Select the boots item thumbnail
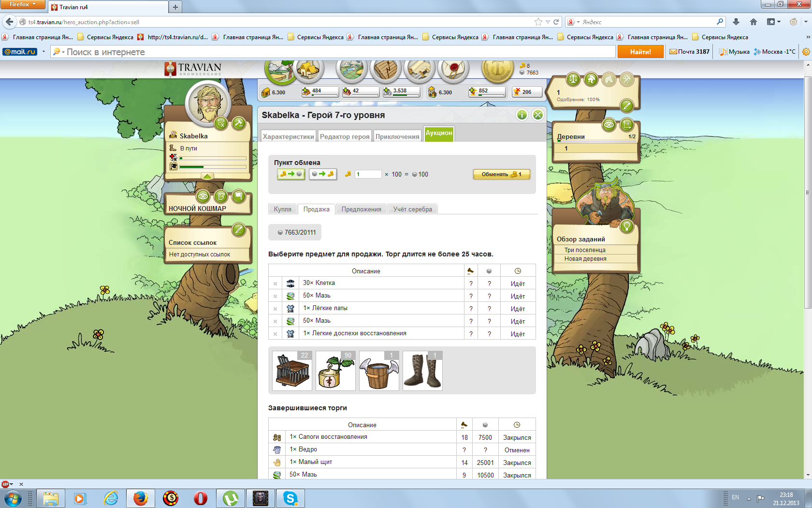Screen dimensions: 812x508 pyautogui.click(x=422, y=371)
